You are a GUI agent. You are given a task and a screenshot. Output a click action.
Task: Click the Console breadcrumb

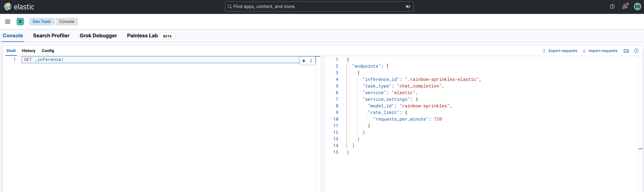67,22
